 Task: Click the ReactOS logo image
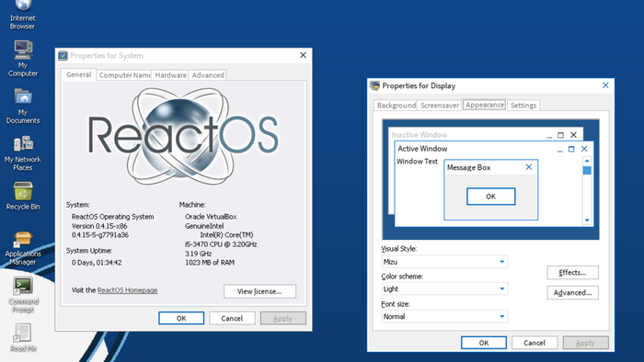(x=183, y=137)
